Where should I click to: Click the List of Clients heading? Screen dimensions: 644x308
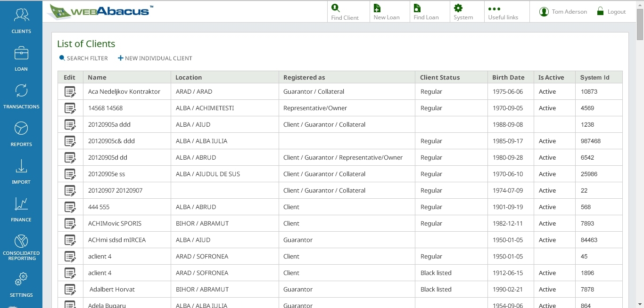pos(86,44)
